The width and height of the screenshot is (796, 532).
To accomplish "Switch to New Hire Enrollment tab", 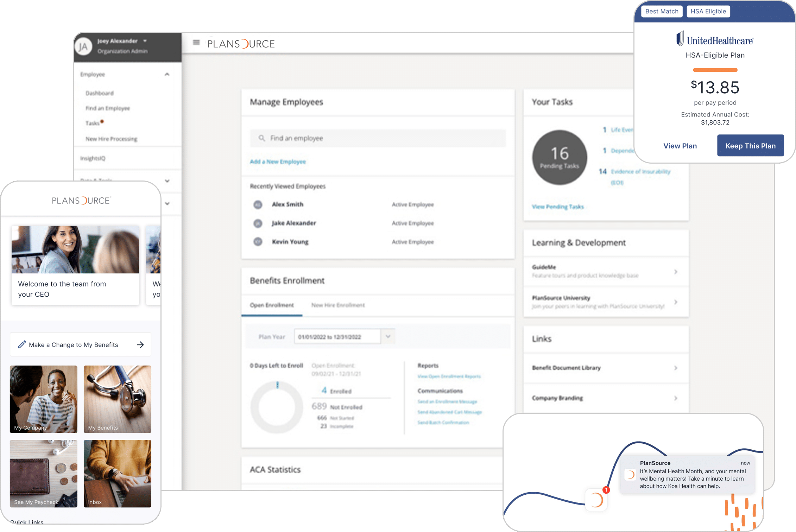I will (x=338, y=305).
